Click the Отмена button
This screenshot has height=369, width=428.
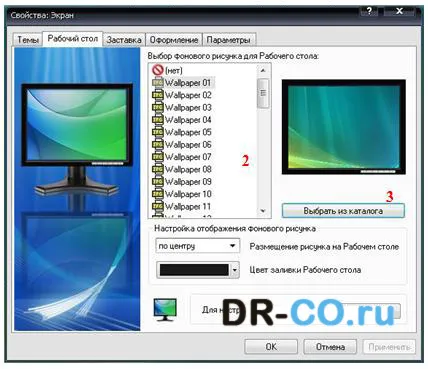tap(330, 347)
